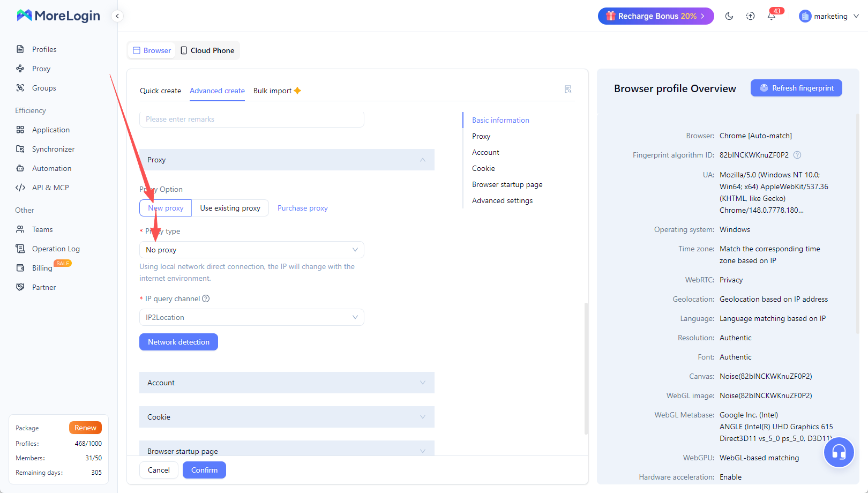Image resolution: width=868 pixels, height=493 pixels.
Task: Switch to the Advanced create tab
Action: tap(217, 91)
